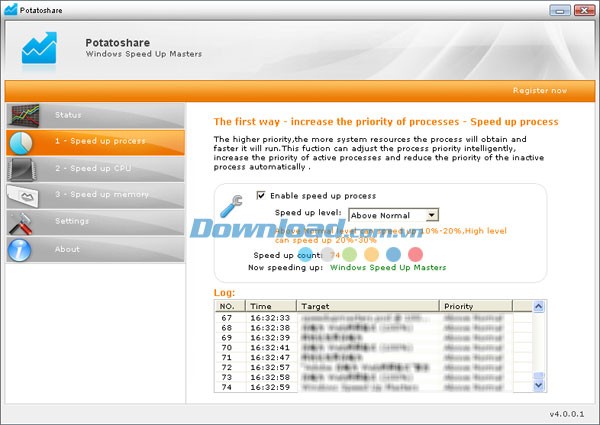
Task: Select log entry at 16:32:57
Action: point(373,368)
